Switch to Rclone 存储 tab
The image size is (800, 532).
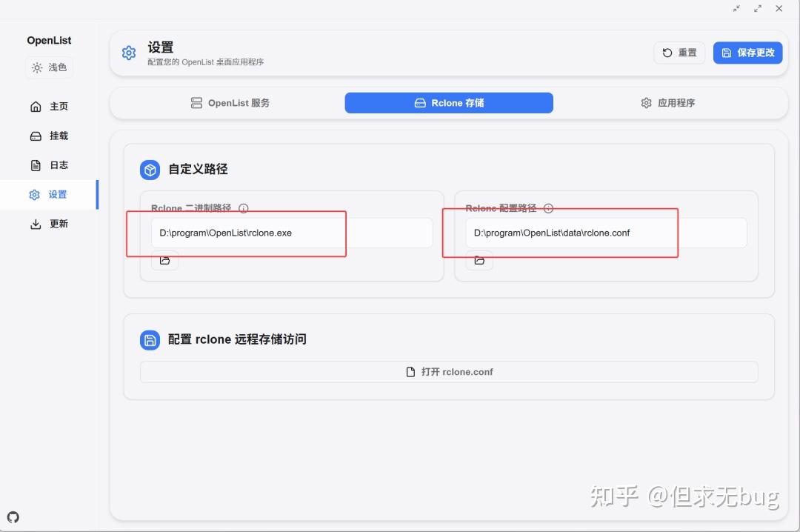449,103
